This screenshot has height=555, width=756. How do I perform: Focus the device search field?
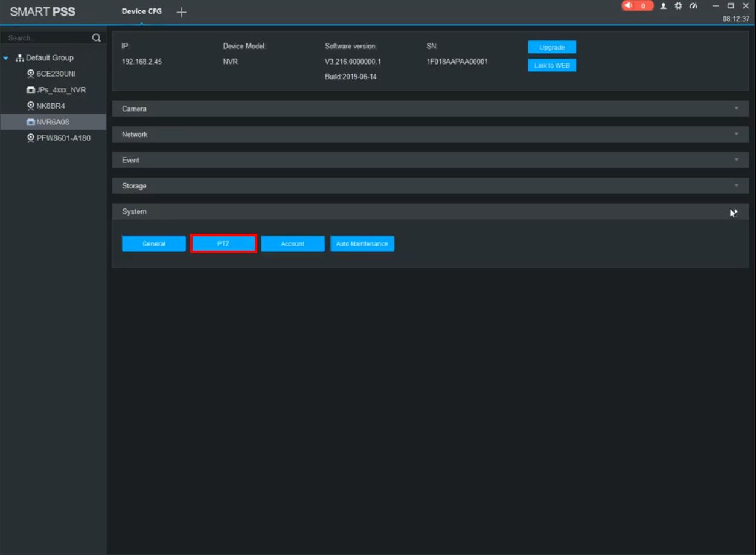point(47,38)
